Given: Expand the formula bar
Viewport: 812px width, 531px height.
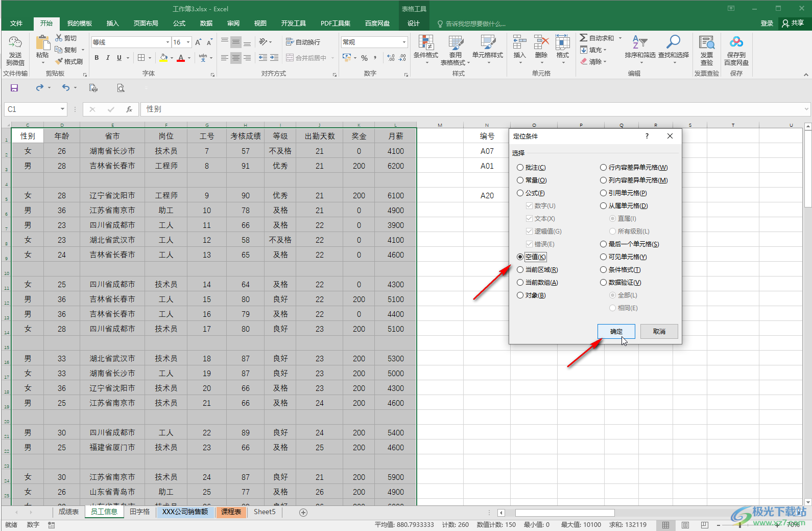Looking at the screenshot, I should point(806,109).
